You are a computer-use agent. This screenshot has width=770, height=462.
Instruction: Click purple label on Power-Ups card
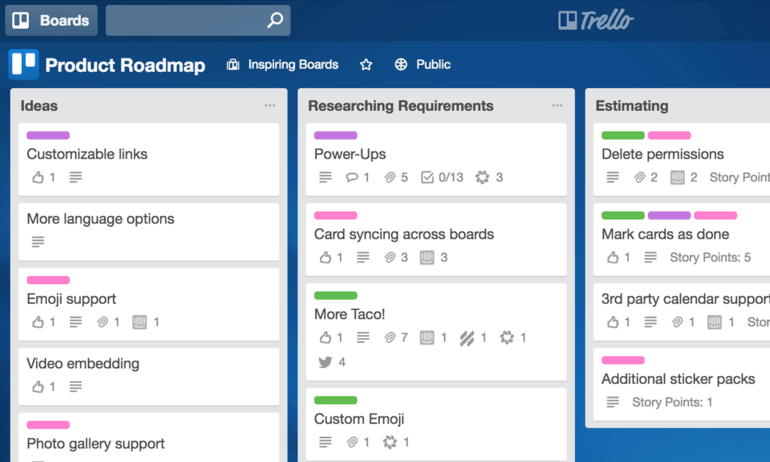335,135
